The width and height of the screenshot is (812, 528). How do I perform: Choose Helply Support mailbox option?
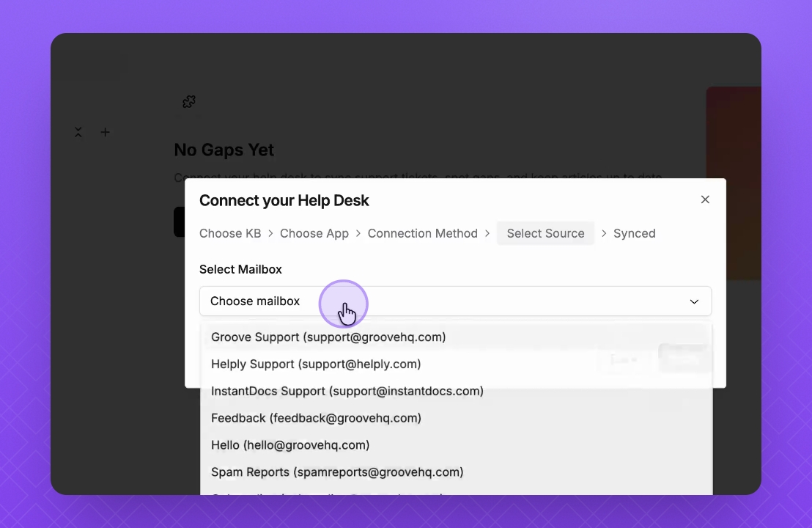[316, 364]
